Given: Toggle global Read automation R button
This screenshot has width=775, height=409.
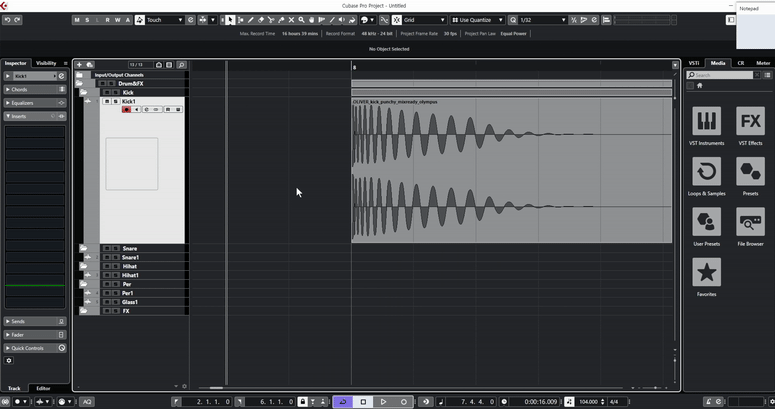Looking at the screenshot, I should (x=107, y=20).
